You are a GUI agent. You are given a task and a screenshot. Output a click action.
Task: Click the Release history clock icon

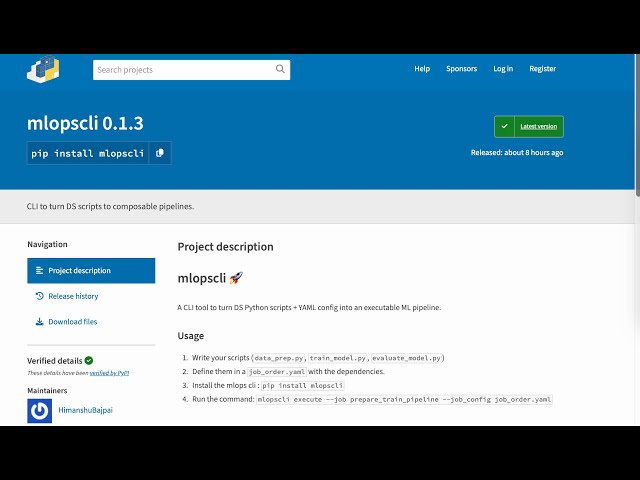40,296
